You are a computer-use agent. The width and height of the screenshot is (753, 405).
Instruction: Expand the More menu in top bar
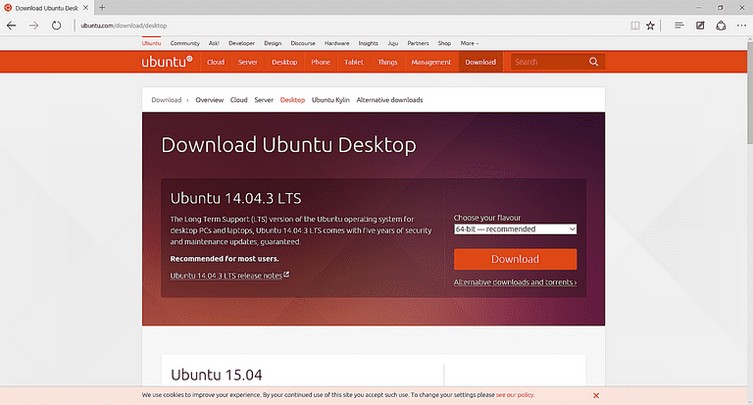469,43
